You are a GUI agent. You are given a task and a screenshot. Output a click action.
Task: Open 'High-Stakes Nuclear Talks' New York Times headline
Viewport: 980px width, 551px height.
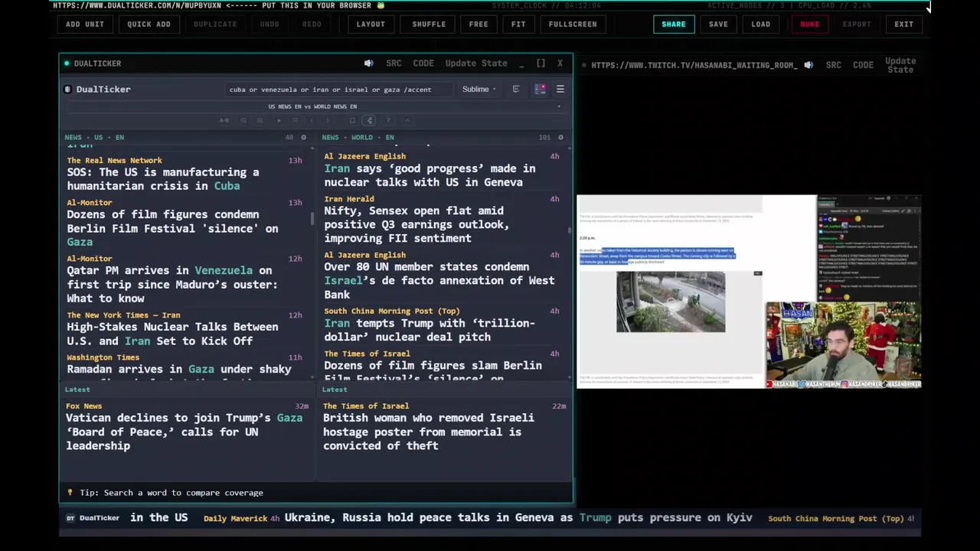172,334
